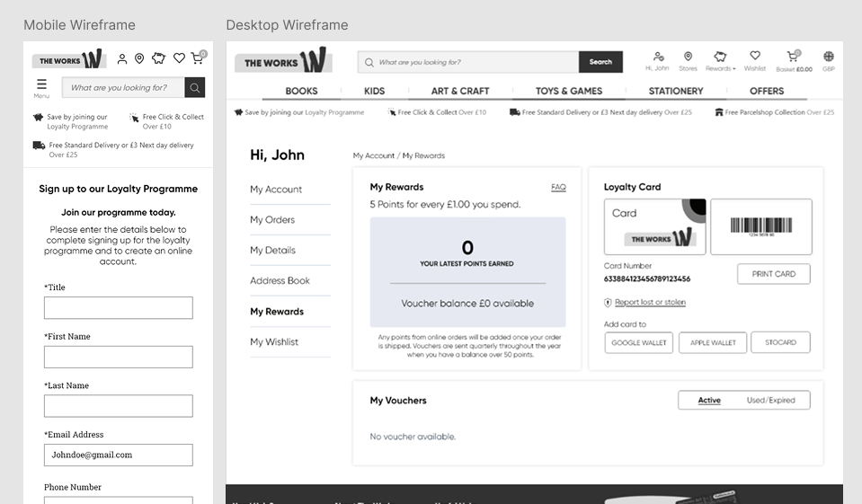Open the desktop Basket cart icon
The height and width of the screenshot is (504, 862).
793,57
